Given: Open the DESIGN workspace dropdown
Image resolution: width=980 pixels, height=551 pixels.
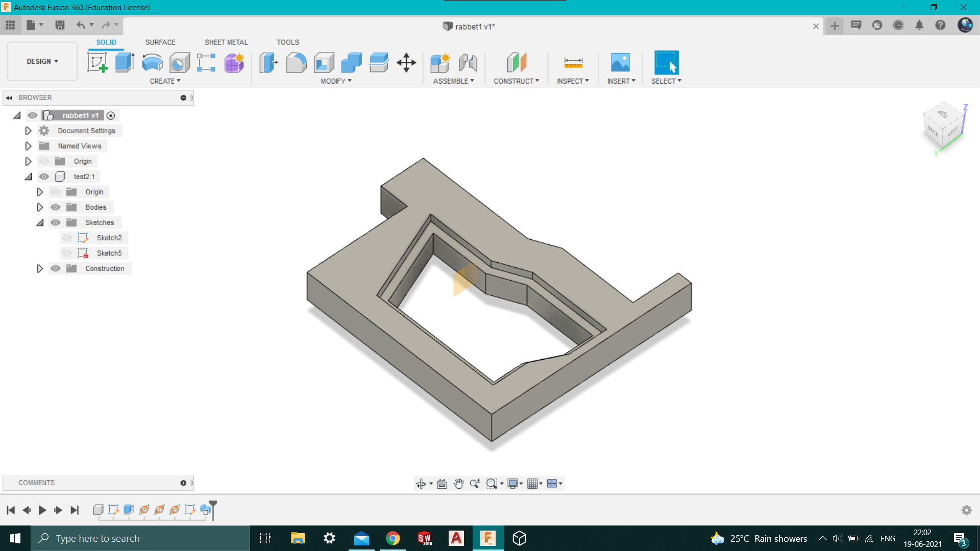Looking at the screenshot, I should click(x=42, y=61).
